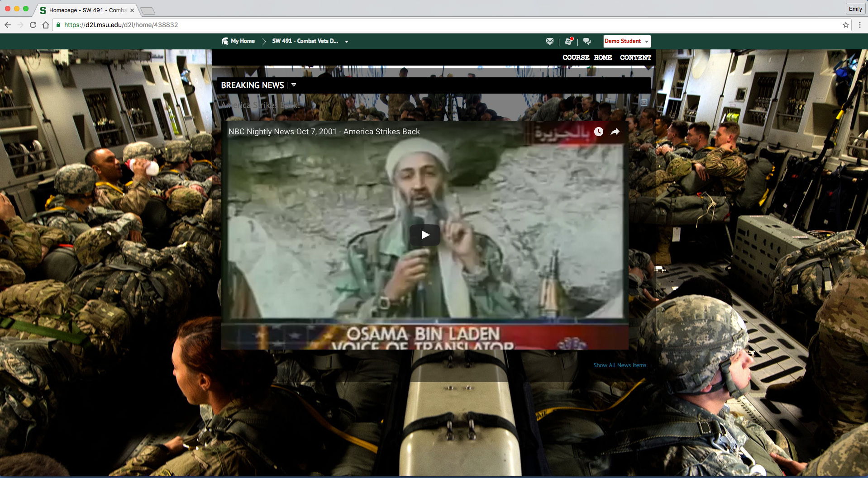
Task: Click the Show All News Items link
Action: [620, 365]
